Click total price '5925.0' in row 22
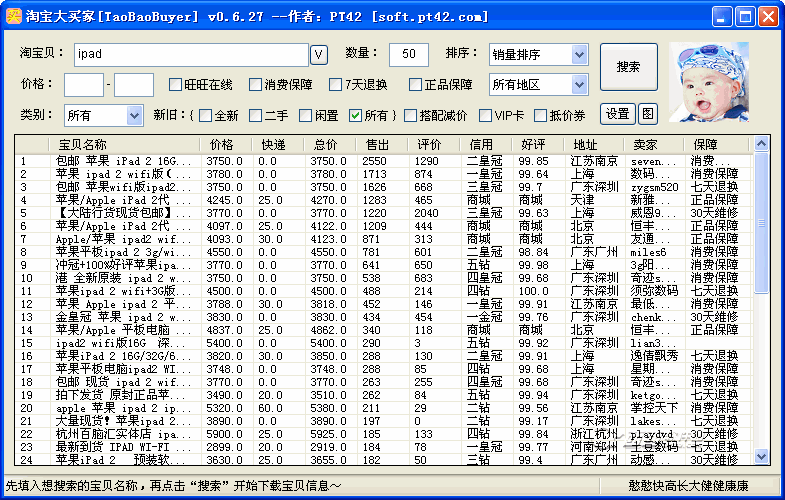785x500 pixels. point(328,434)
